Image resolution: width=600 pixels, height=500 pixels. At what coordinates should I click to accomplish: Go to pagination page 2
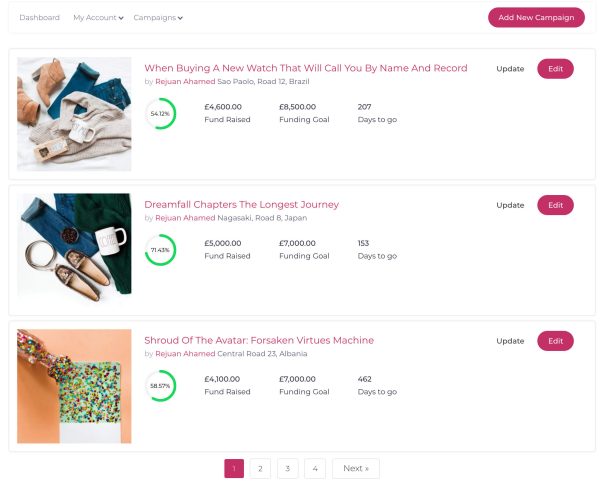(260, 468)
